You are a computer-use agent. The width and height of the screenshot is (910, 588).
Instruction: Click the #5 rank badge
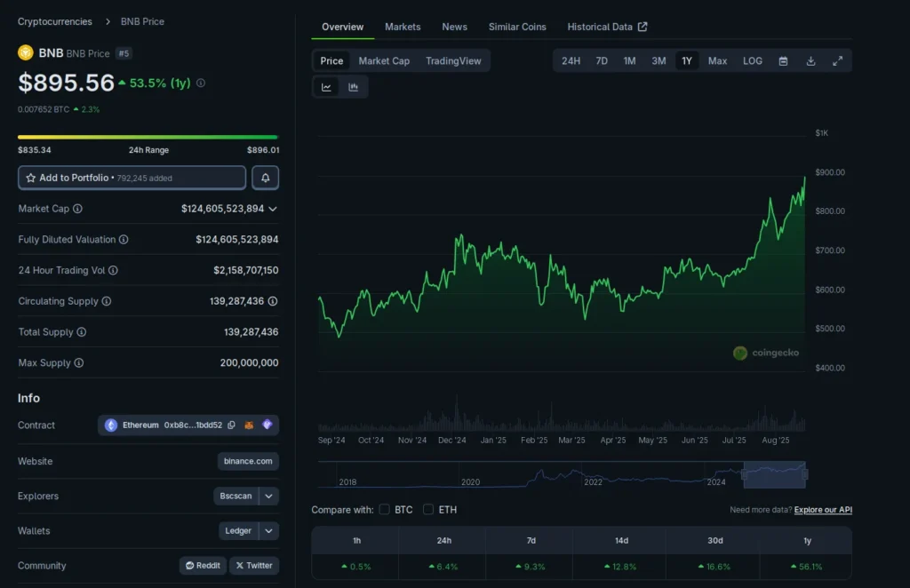[x=124, y=53]
